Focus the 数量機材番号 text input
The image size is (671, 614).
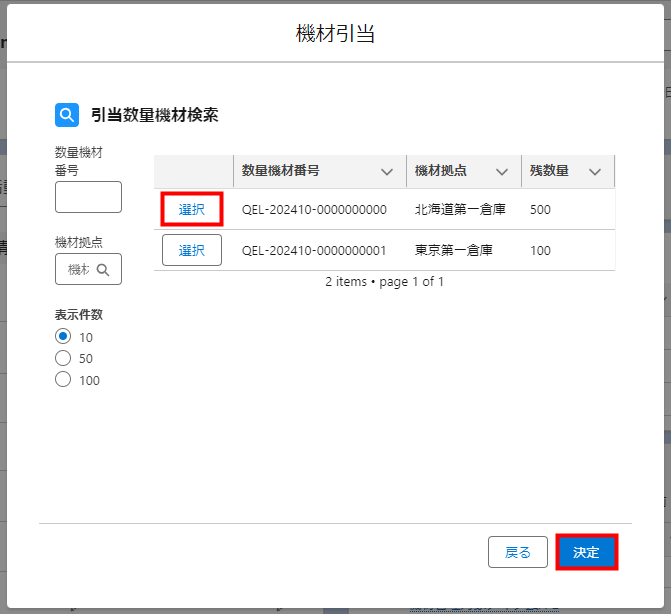[88, 197]
